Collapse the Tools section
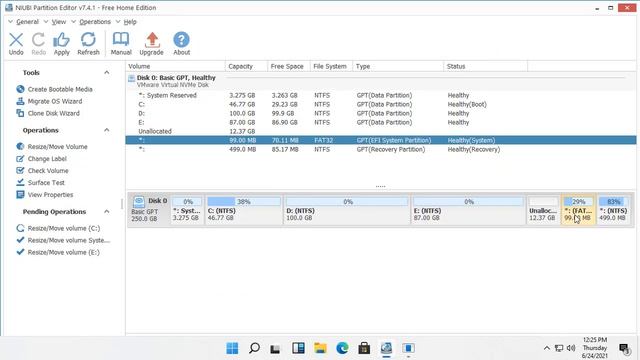640x360 pixels. [x=107, y=72]
